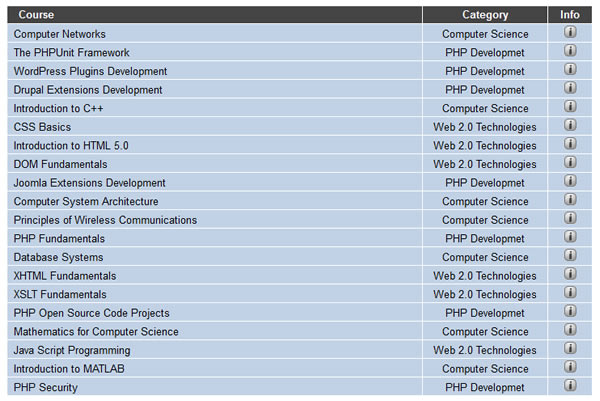View info for CSS Basics course
This screenshot has height=401, width=600.
pyautogui.click(x=570, y=126)
